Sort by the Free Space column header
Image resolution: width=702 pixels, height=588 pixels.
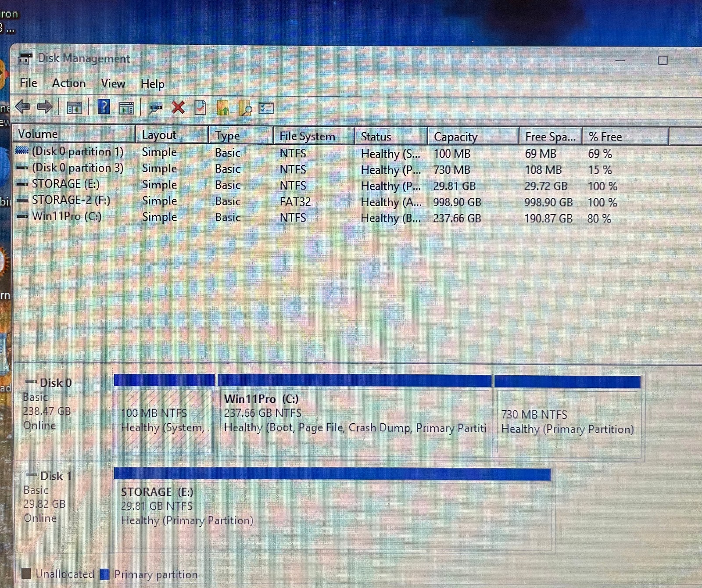click(x=551, y=137)
